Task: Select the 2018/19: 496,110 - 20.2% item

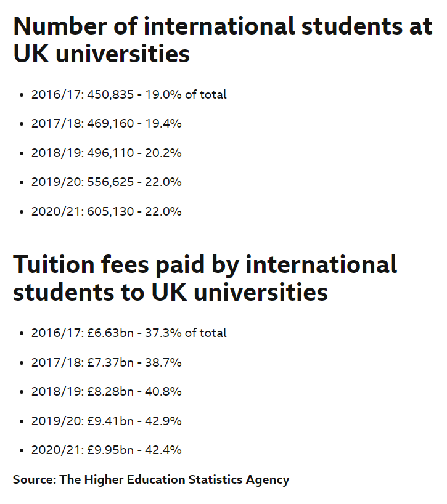Action: [107, 153]
